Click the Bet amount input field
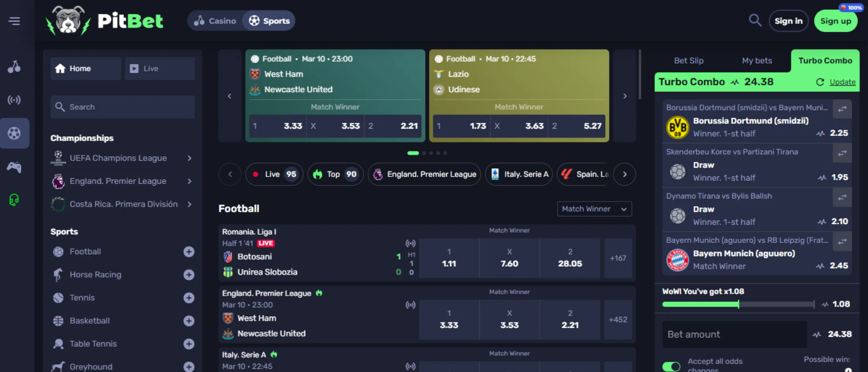Image resolution: width=868 pixels, height=372 pixels. pyautogui.click(x=734, y=334)
